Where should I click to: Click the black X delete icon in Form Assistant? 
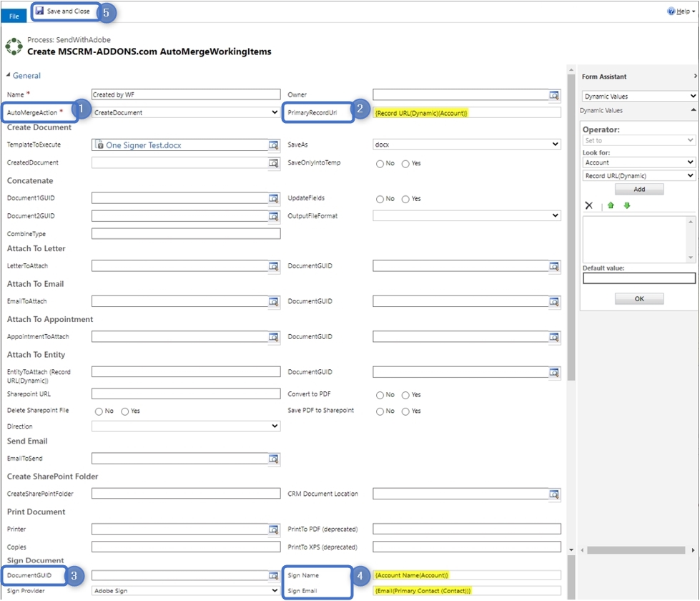pos(589,205)
